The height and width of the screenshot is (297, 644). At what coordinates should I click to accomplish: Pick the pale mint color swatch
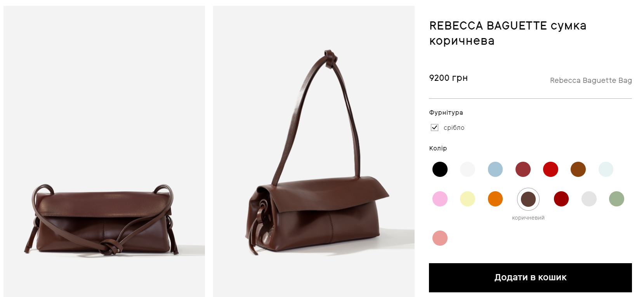606,169
